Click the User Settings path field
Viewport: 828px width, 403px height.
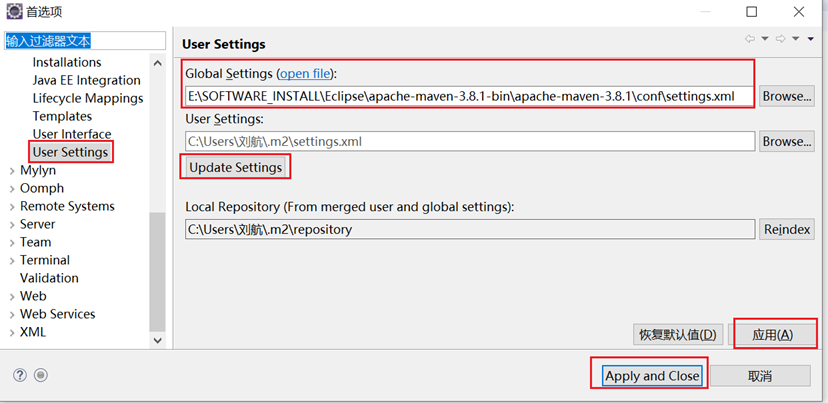click(468, 141)
